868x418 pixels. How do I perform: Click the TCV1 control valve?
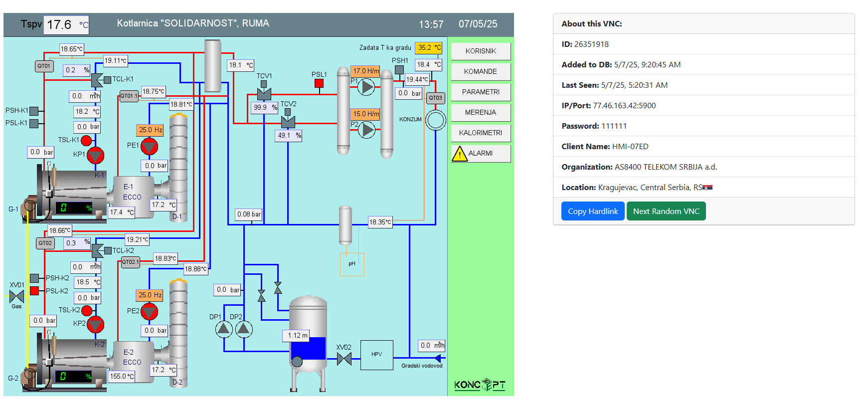tap(264, 94)
